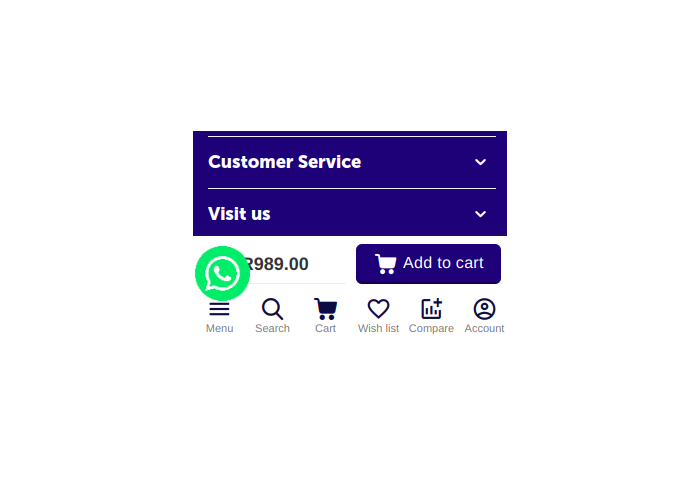Select the Menu label in bottom navigation
This screenshot has width=700, height=477.
(219, 328)
